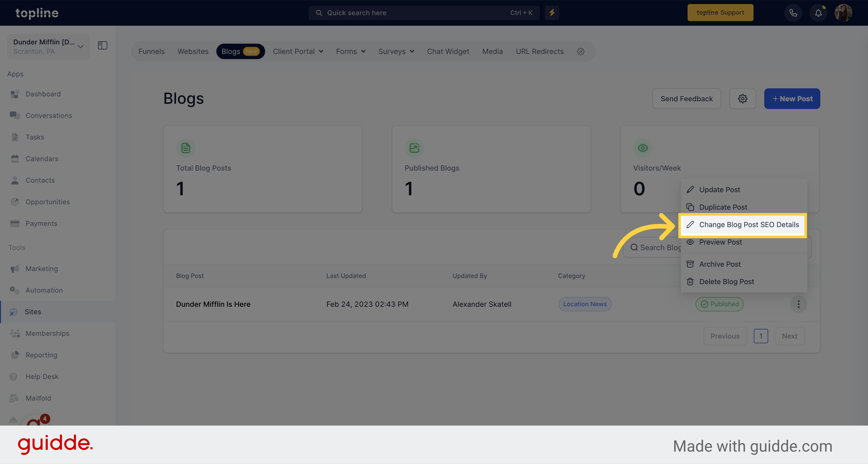The image size is (868, 464).
Task: Expand the Client Portal dropdown
Action: point(298,52)
